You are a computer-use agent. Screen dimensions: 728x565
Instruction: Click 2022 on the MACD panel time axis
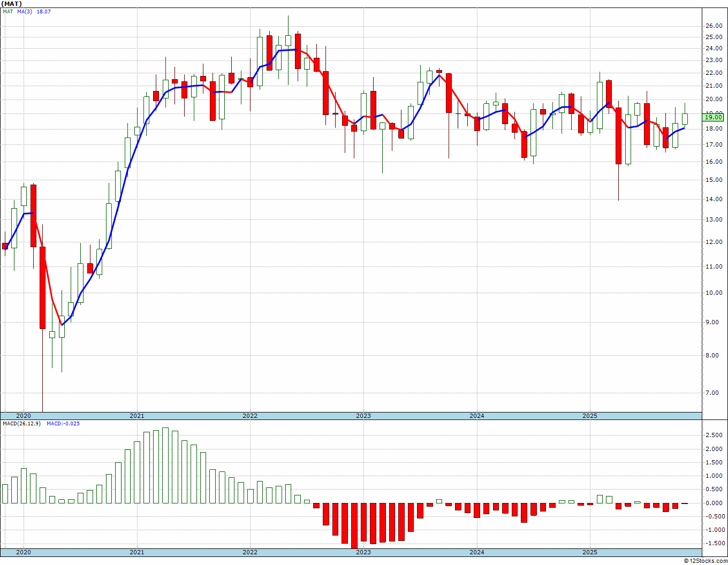coord(249,552)
